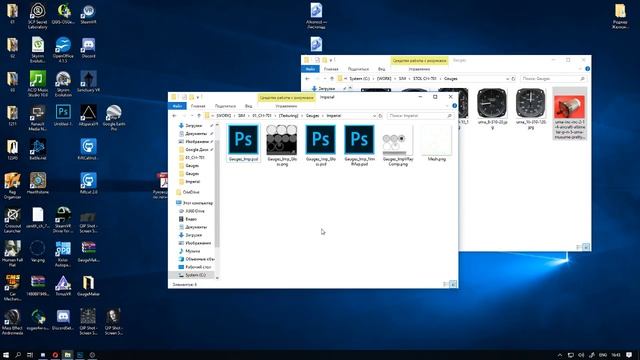Switch Imperial window to large icons view
640x360 pixels.
pyautogui.click(x=453, y=284)
